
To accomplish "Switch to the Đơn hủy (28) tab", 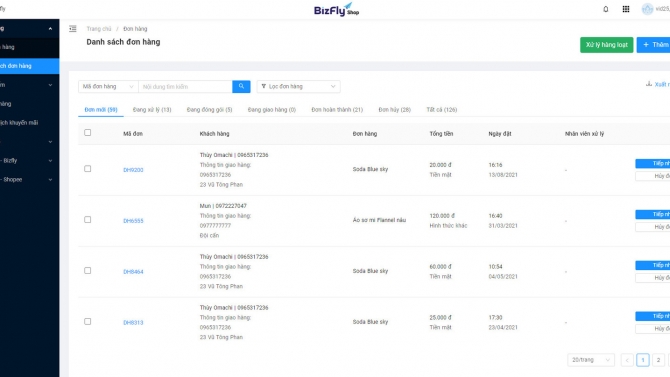I will [394, 110].
